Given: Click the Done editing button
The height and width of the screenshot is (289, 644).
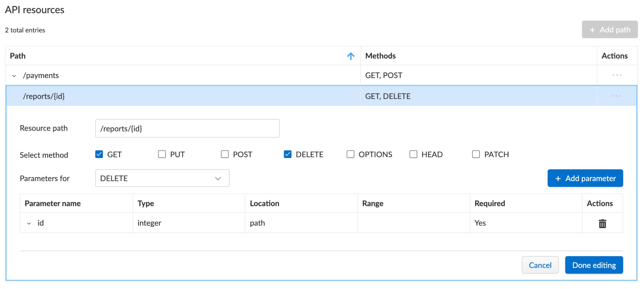Looking at the screenshot, I should [594, 265].
